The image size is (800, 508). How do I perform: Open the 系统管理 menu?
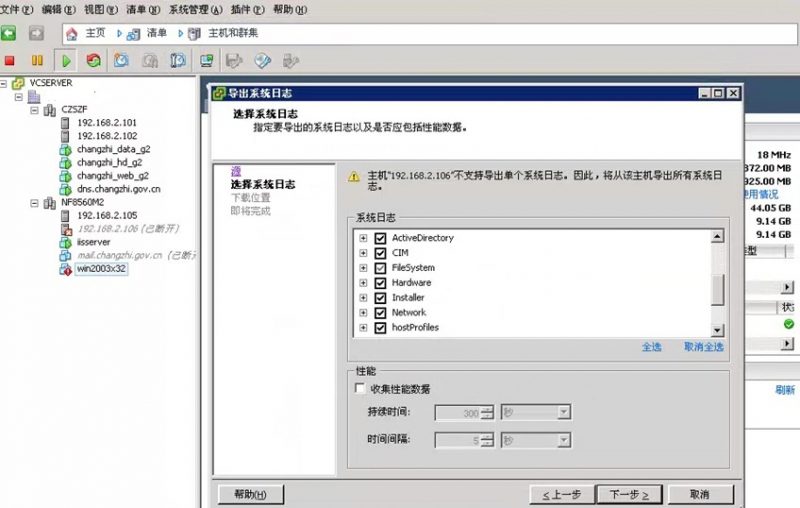194,9
